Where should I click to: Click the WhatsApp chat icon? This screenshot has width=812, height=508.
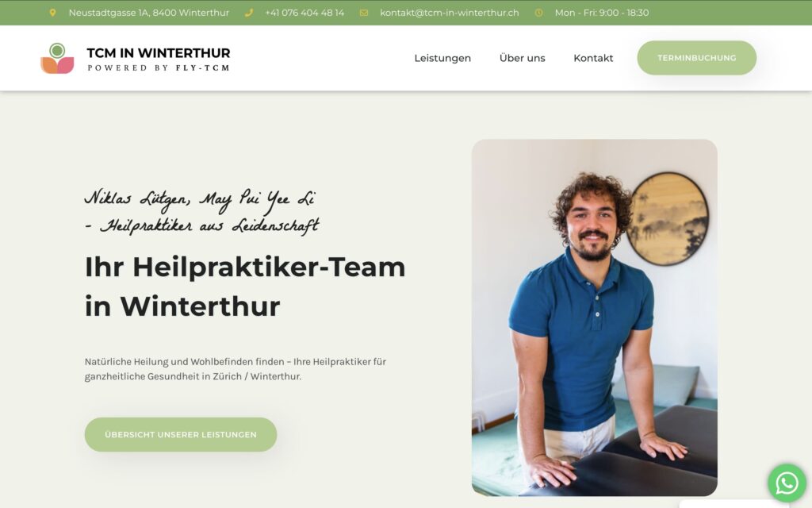click(787, 483)
